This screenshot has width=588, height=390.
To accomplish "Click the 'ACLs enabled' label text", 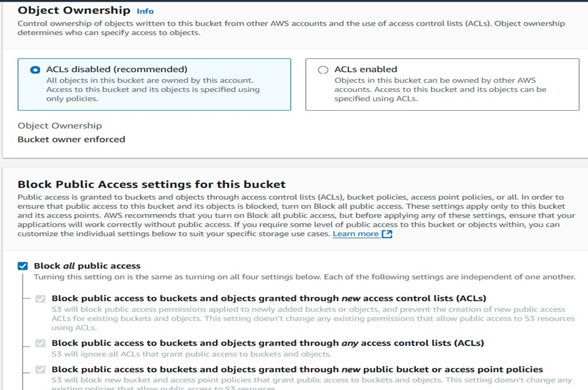I will pos(365,69).
